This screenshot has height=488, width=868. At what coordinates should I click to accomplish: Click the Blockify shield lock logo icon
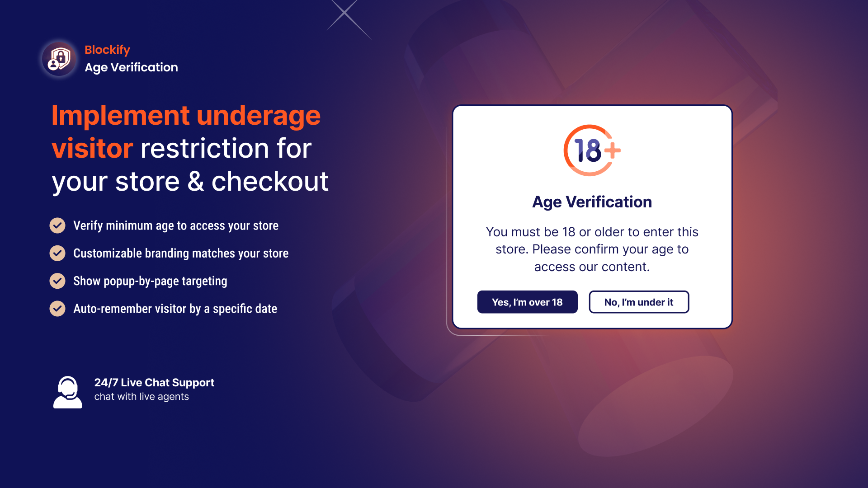tap(59, 59)
